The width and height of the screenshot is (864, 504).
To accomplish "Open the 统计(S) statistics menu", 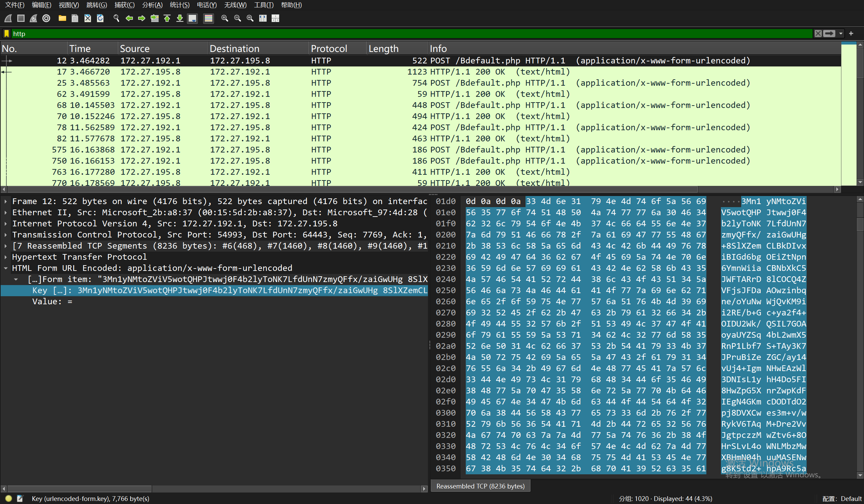I will point(179,5).
